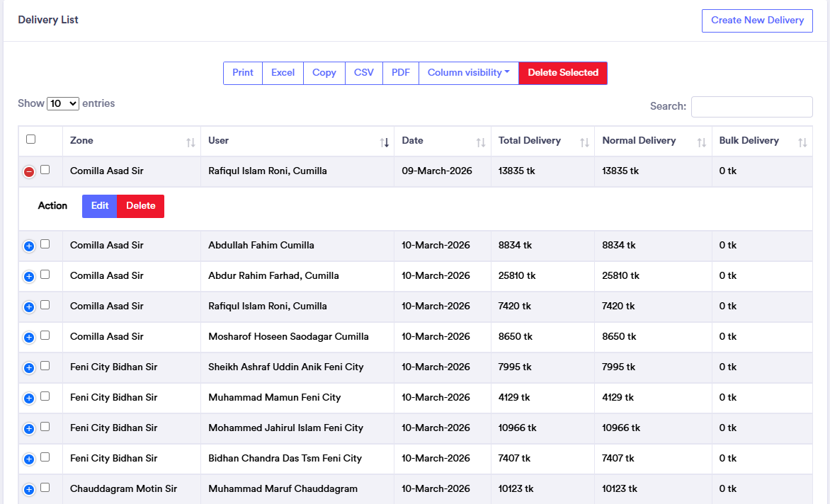Screen dimensions: 830x504
Task: Sort by User column arrows
Action: 385,142
